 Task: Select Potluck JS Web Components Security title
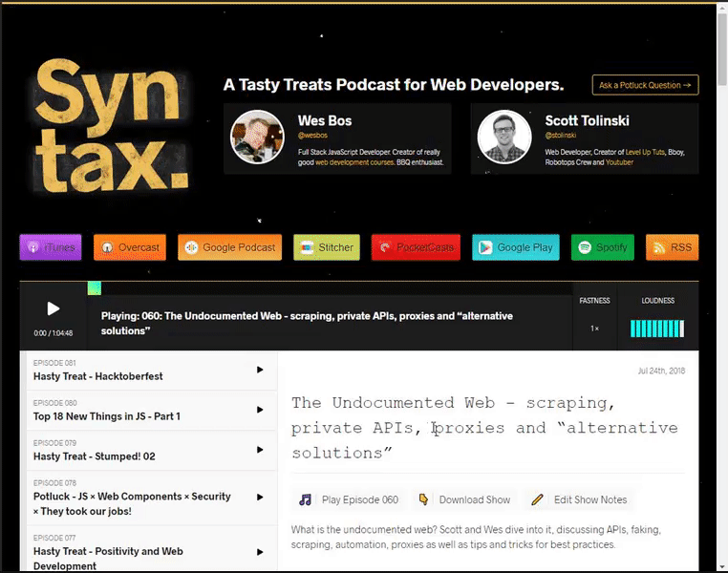[x=132, y=504]
